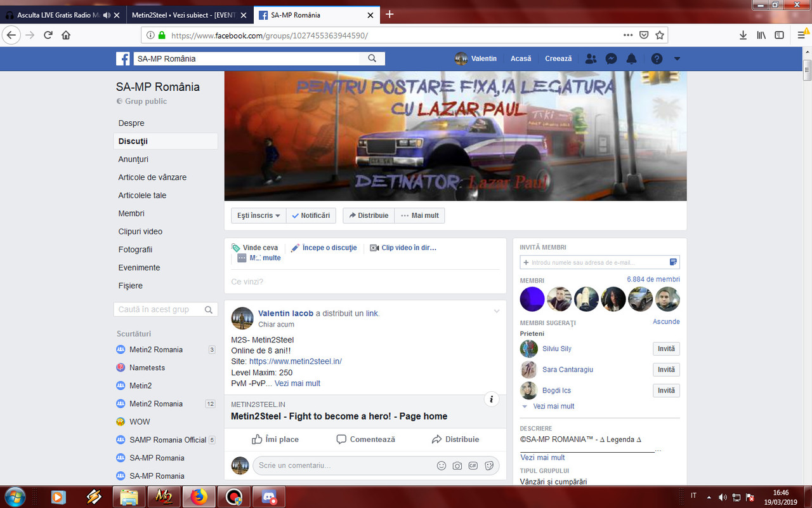812x508 pixels.
Task: Launch Winamp from the taskbar
Action: click(94, 497)
